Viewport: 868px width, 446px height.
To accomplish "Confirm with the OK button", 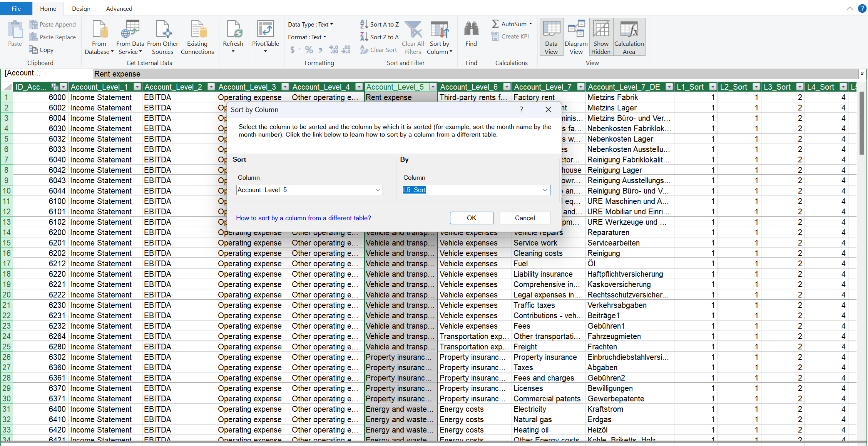I will coord(471,218).
